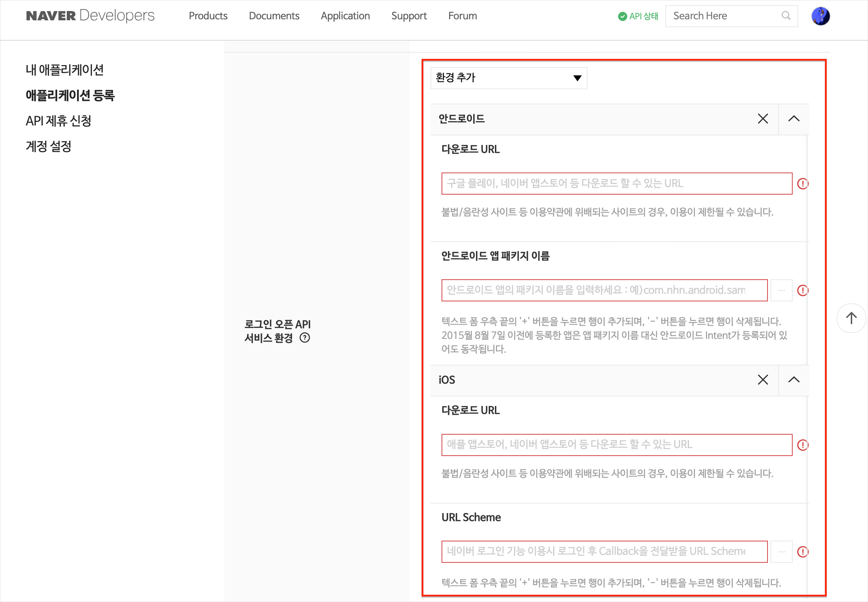This screenshot has height=602, width=868.
Task: Click the NAVER Developers logo
Action: pos(90,15)
